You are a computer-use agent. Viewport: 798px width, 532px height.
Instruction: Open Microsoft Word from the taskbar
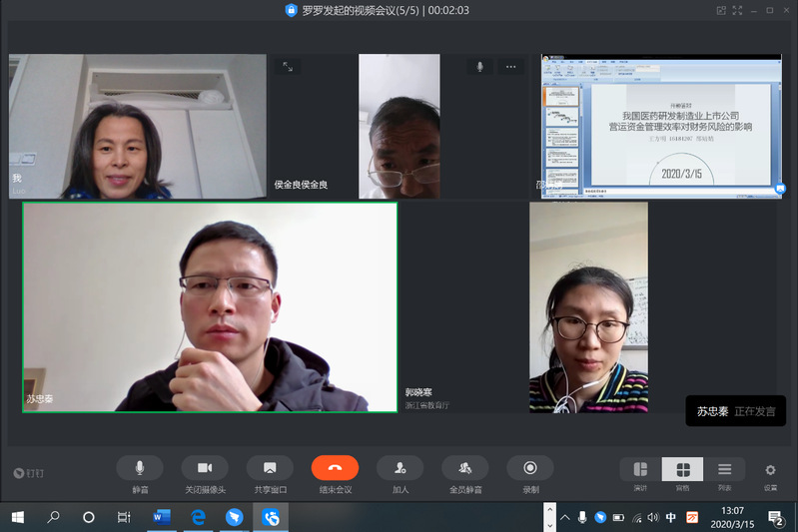(x=161, y=517)
